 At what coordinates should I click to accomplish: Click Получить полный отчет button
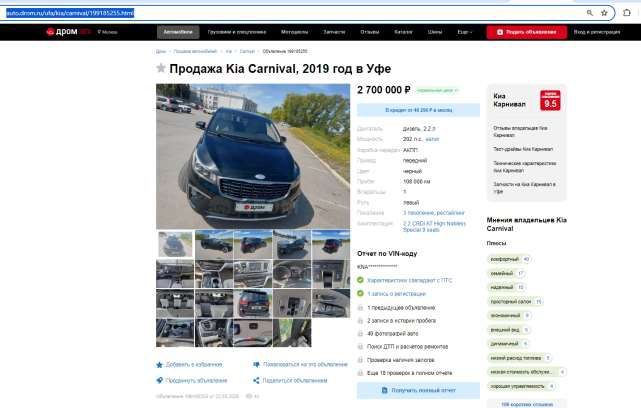coord(418,390)
